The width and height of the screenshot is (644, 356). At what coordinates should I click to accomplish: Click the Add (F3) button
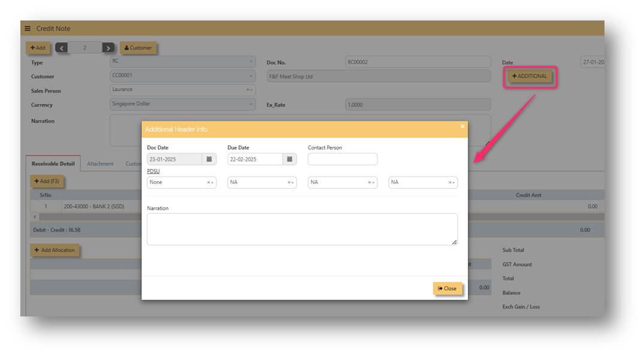pos(47,181)
